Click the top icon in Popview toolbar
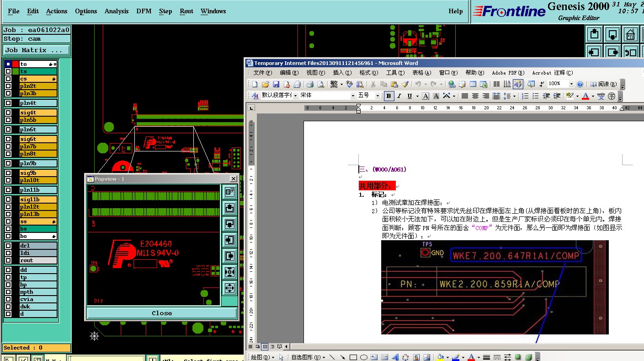Screen dimensions: 644x361 (229, 192)
